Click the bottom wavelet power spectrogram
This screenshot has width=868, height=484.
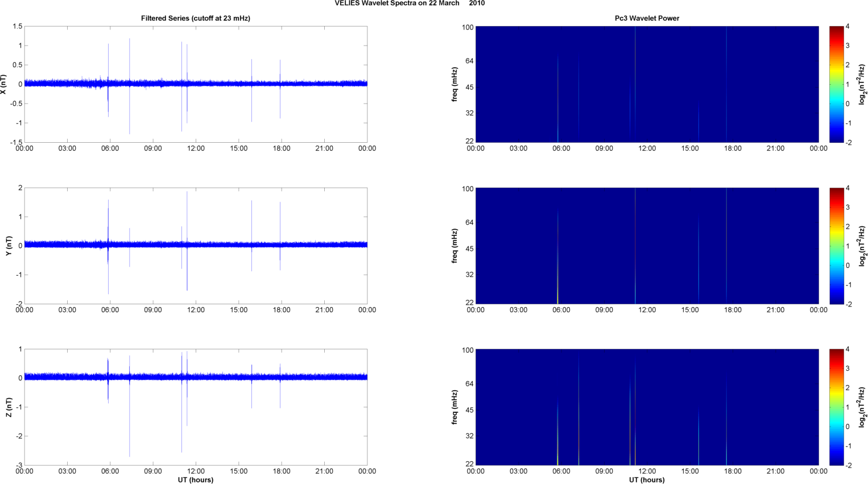tap(647, 407)
